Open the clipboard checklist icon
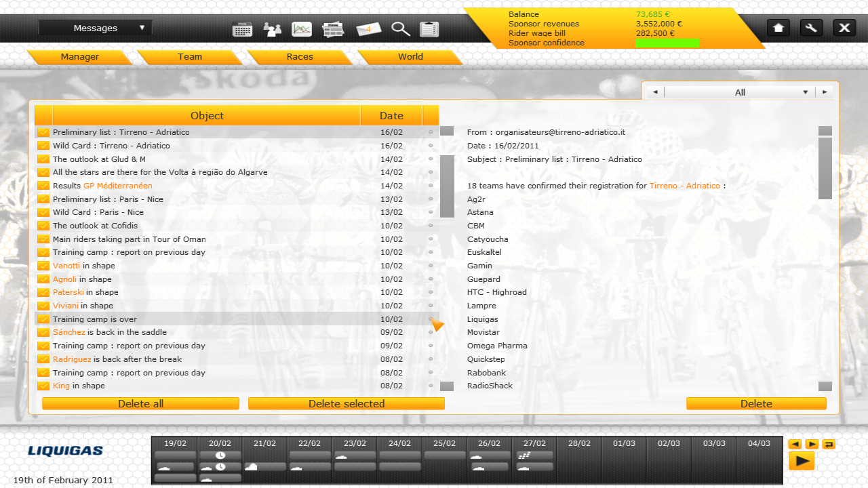868x488 pixels. (429, 29)
